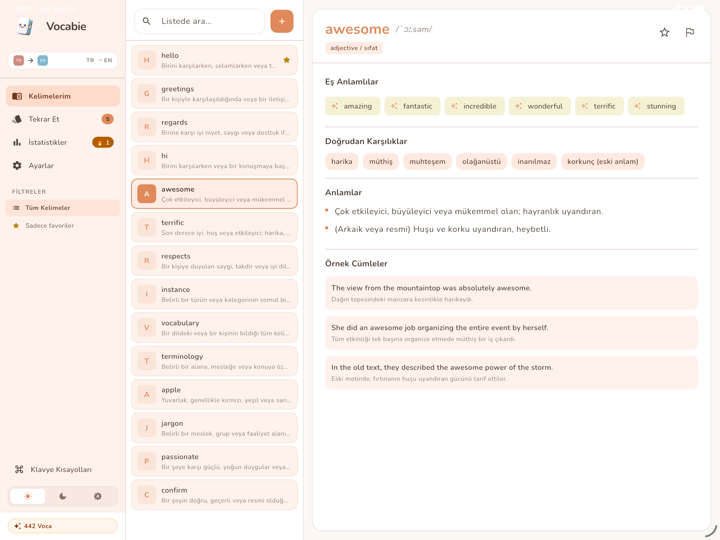
Task: Focus the Listede ara search field
Action: tap(200, 21)
